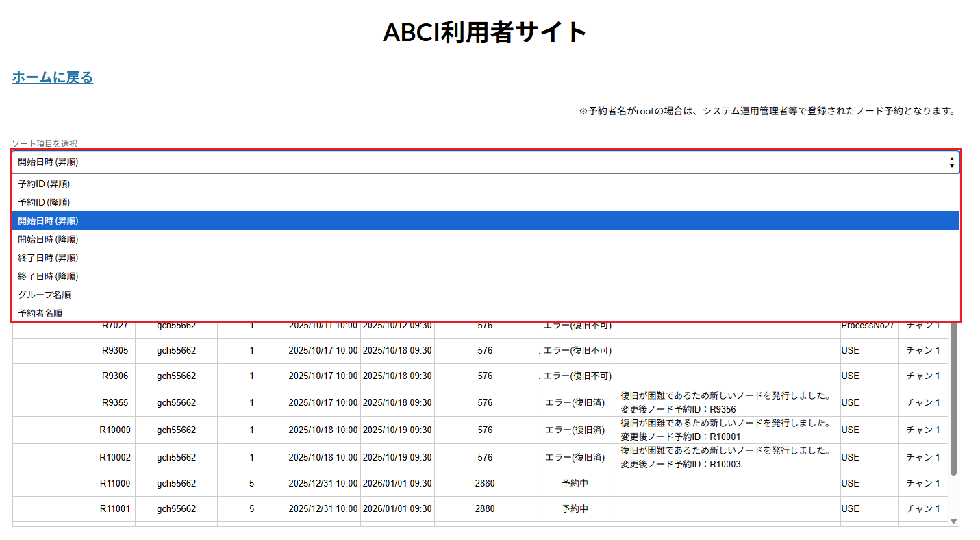
Task: Click the エラー(復旧済) status in row R10002
Action: (575, 457)
